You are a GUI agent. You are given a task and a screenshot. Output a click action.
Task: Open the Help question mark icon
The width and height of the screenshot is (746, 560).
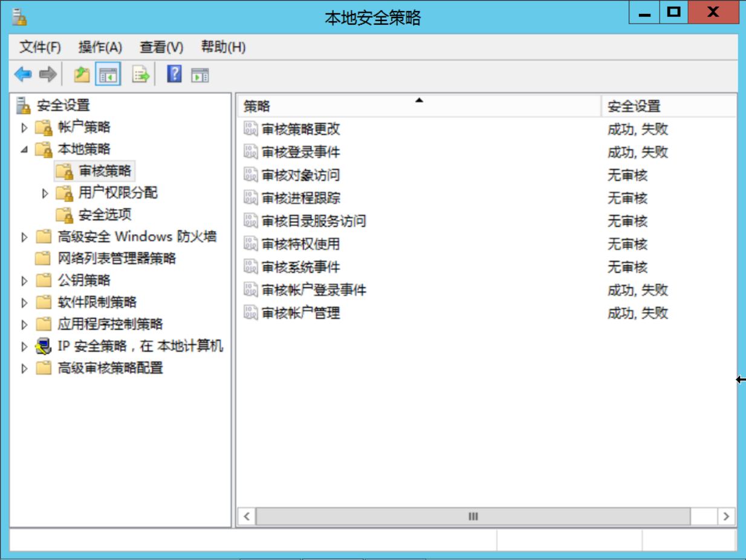pyautogui.click(x=174, y=75)
